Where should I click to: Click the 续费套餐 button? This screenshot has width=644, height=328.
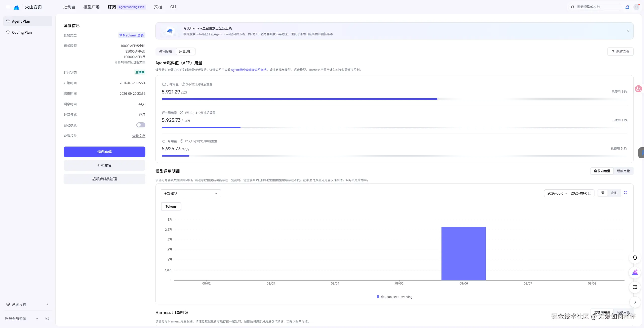[x=104, y=152]
